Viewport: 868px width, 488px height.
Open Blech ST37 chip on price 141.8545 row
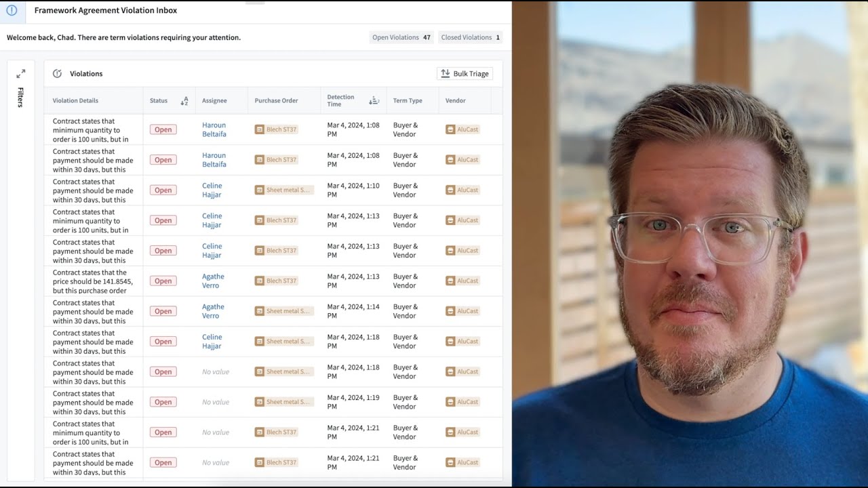coord(277,281)
